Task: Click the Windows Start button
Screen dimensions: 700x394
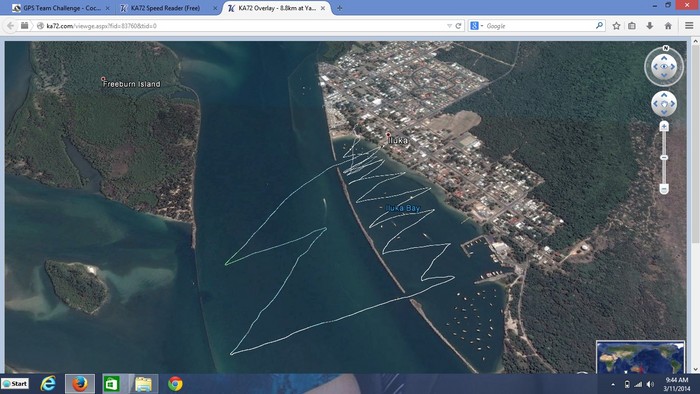Action: click(15, 384)
